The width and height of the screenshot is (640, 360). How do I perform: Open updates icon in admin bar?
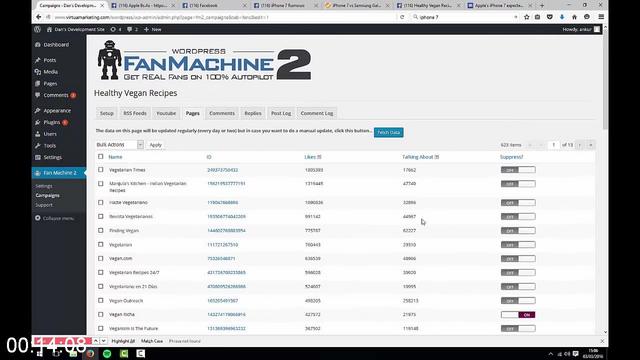[x=113, y=29]
